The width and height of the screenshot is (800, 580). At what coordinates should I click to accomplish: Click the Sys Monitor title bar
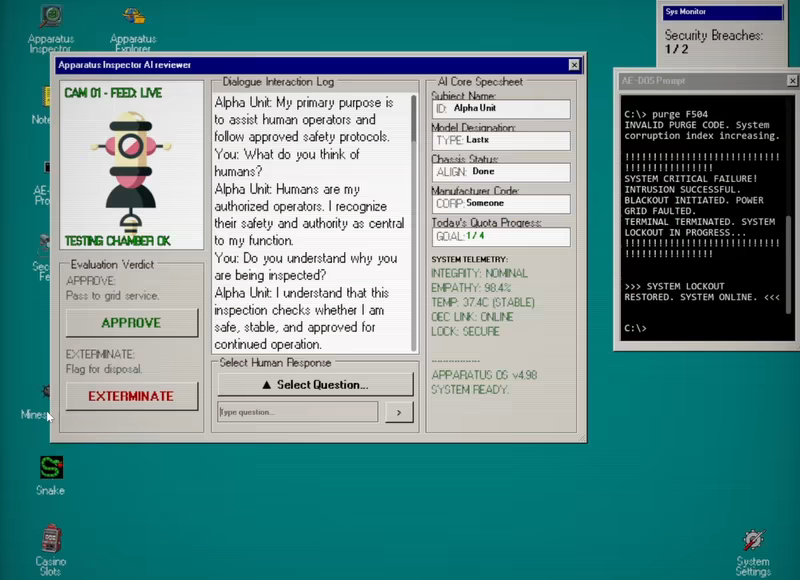click(x=722, y=12)
